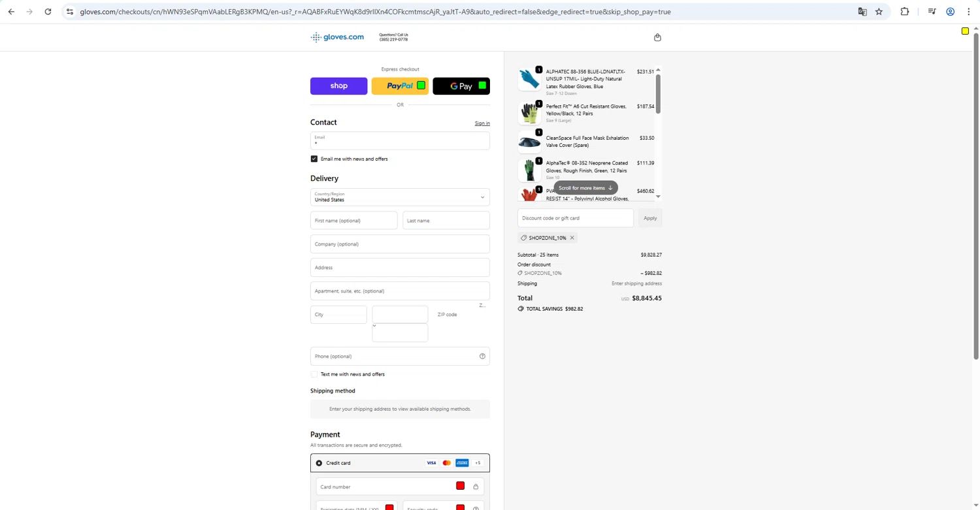Click the blue latex glove thumbnail
The width and height of the screenshot is (980, 510).
click(529, 79)
